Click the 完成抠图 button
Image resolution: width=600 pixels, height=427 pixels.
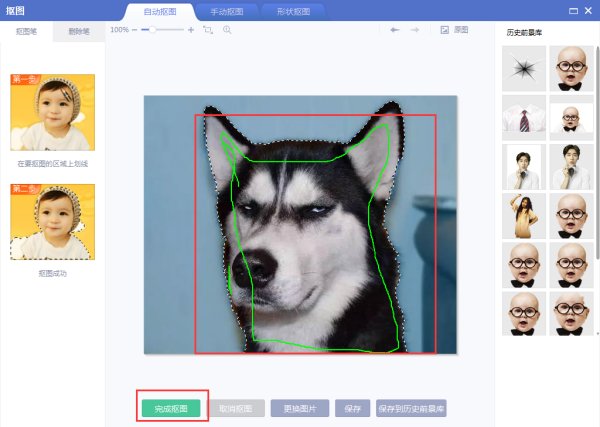(x=171, y=408)
